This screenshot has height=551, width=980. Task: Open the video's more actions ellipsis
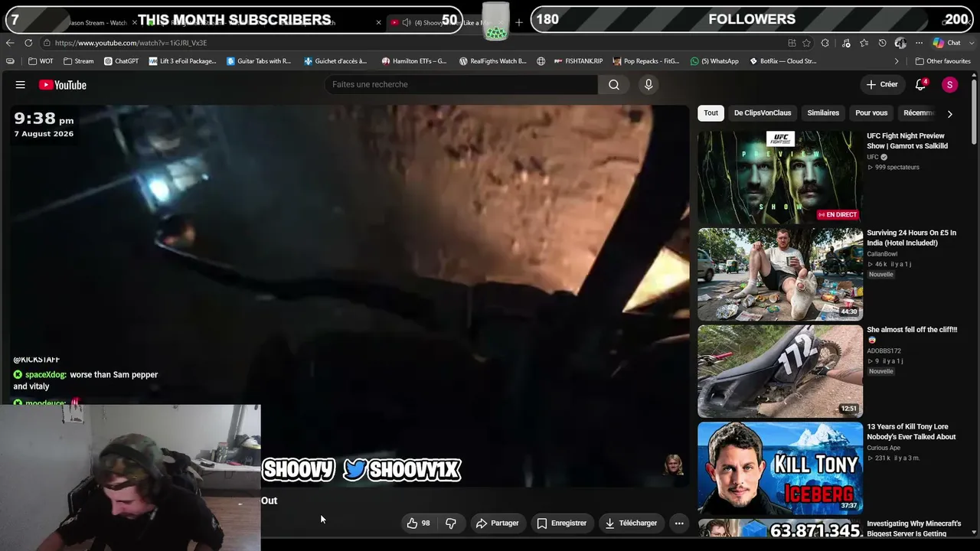tap(679, 523)
